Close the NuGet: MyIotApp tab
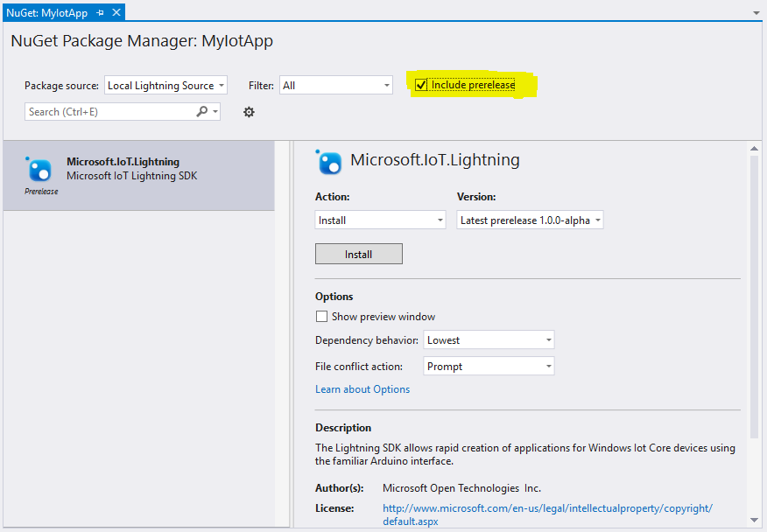This screenshot has height=532, width=767. (x=116, y=12)
